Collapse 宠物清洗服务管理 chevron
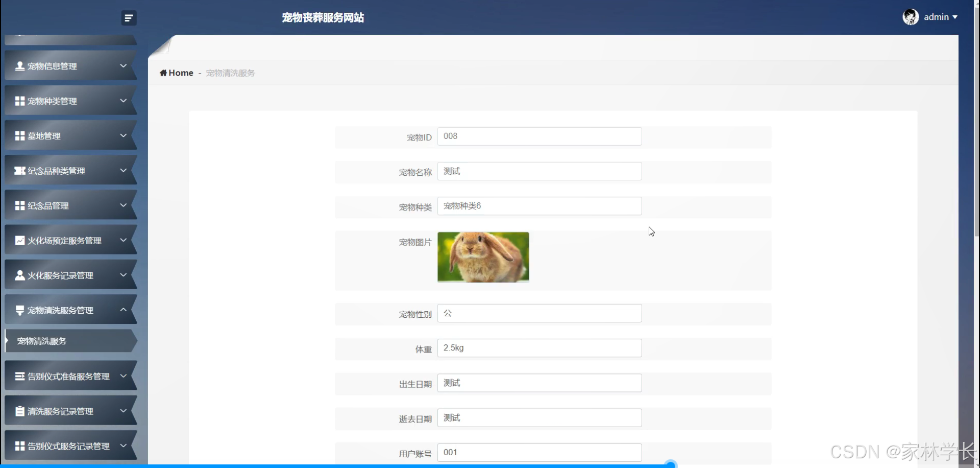980x468 pixels. [123, 310]
